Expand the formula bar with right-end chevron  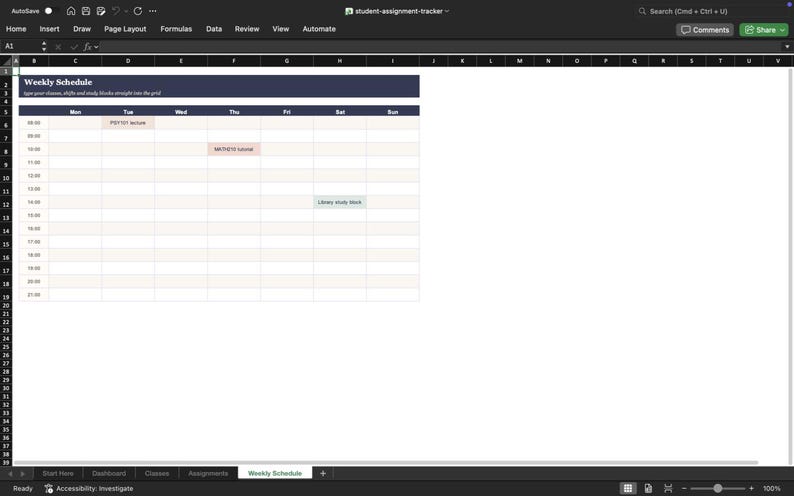click(787, 47)
